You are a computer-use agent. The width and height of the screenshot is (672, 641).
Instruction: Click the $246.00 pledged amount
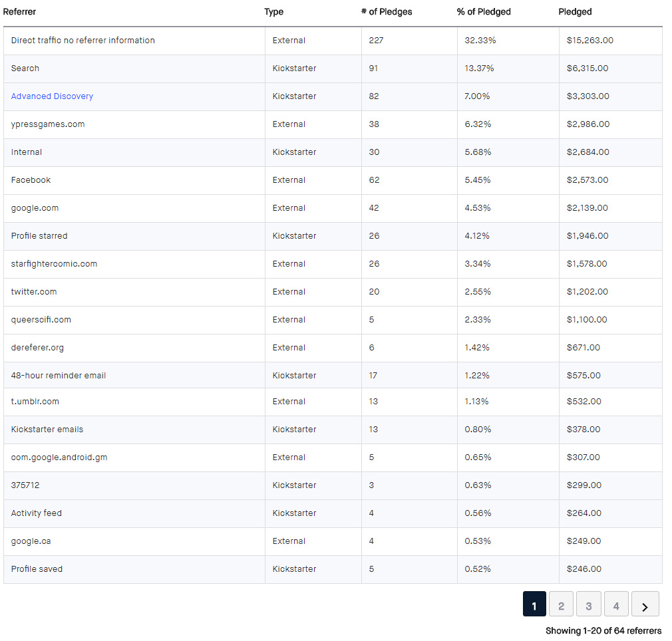coord(584,569)
